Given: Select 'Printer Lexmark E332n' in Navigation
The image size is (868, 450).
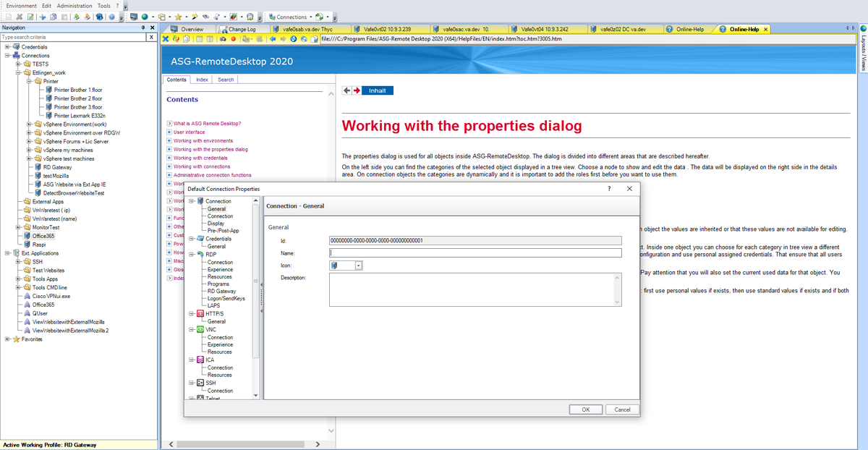Looking at the screenshot, I should [x=80, y=116].
